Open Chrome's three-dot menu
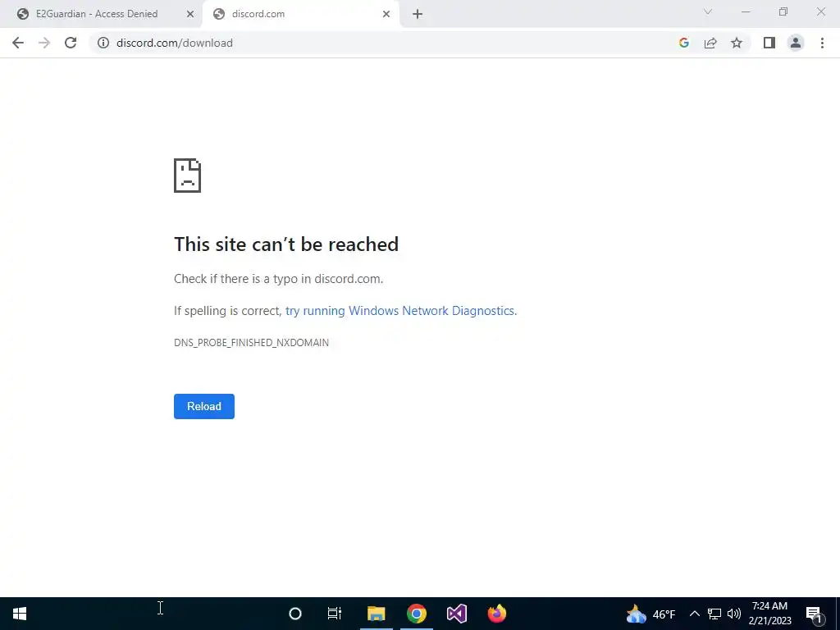The width and height of the screenshot is (840, 630). [x=822, y=43]
